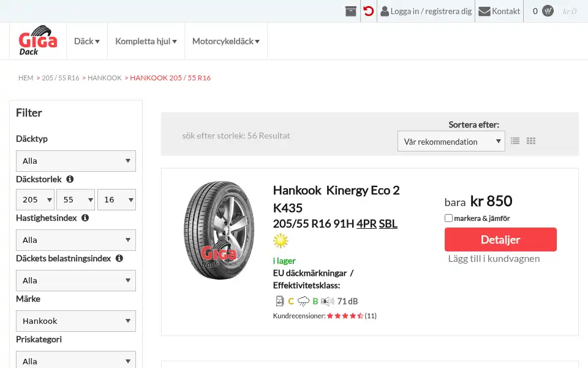This screenshot has width=588, height=368.
Task: Open the Däck menu
Action: (87, 41)
